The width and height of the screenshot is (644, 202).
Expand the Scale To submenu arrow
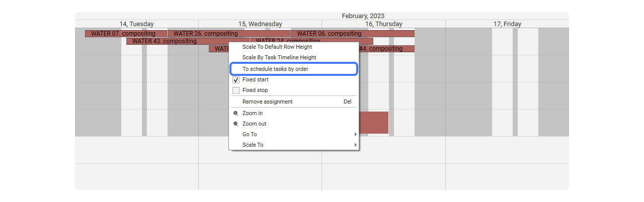[355, 145]
